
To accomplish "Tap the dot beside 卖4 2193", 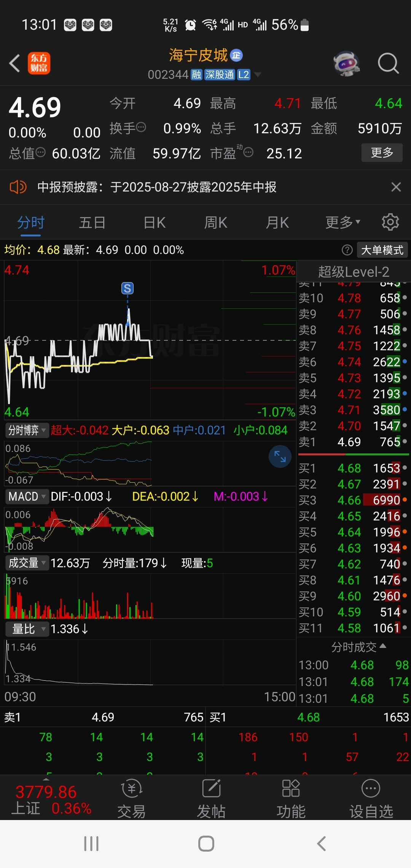I will (405, 393).
